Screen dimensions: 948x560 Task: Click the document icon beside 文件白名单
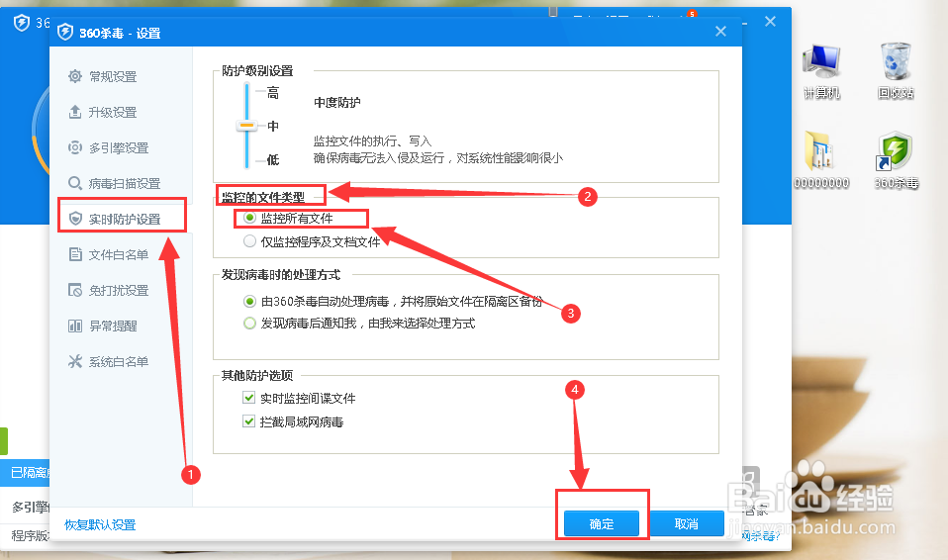tap(75, 254)
